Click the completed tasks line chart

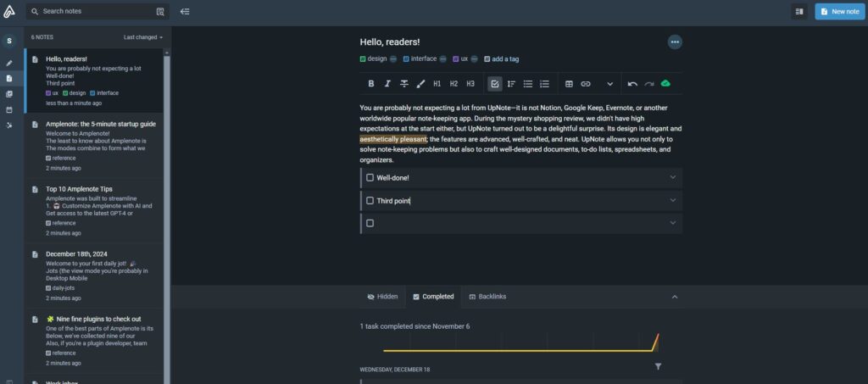(x=521, y=342)
